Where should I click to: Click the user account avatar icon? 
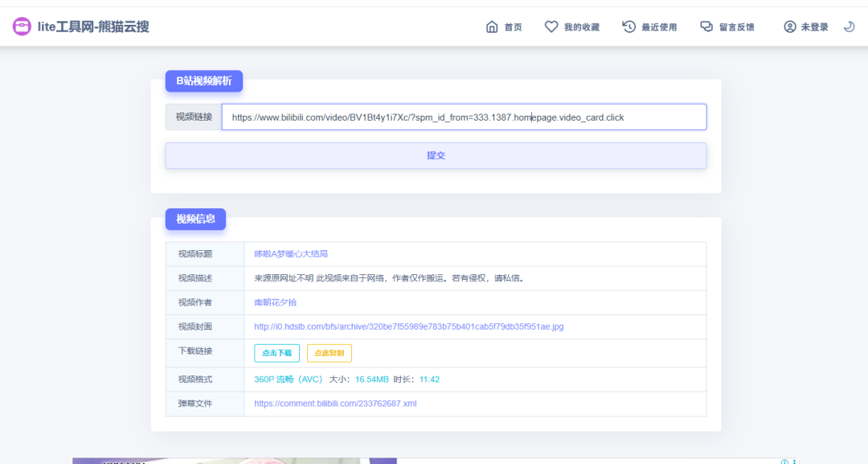click(x=790, y=27)
